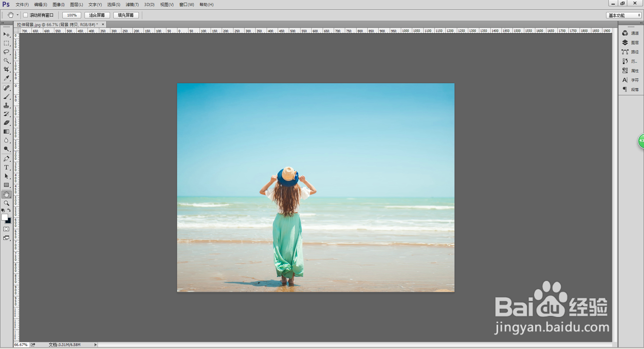Click the 100% zoom button
Viewport: 644px width, 349px height.
click(72, 15)
